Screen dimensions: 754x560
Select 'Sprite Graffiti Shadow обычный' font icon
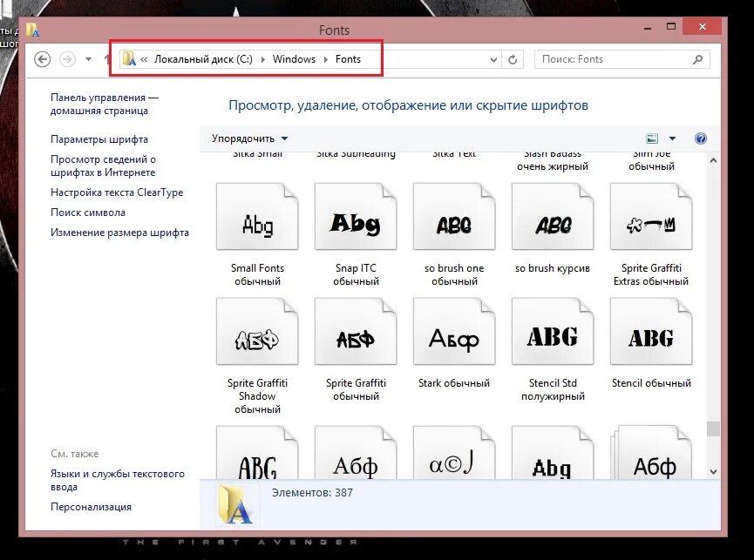(257, 332)
